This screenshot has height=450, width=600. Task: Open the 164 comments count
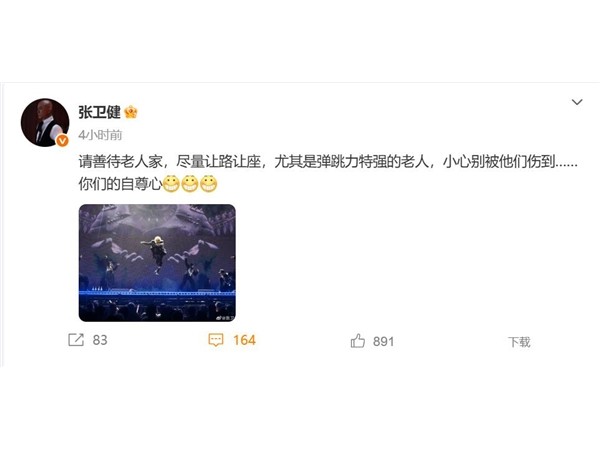click(x=245, y=340)
